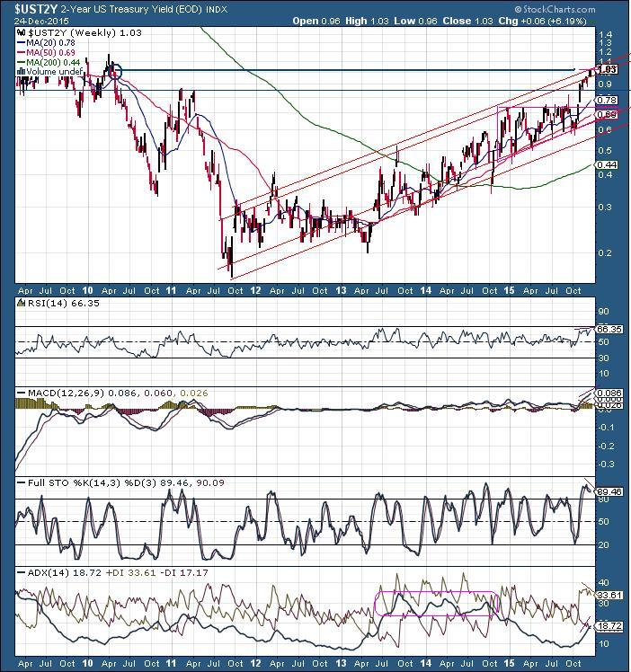The image size is (631, 672).
Task: Click the MA(50) 0.69 legend entry
Action: [x=51, y=53]
